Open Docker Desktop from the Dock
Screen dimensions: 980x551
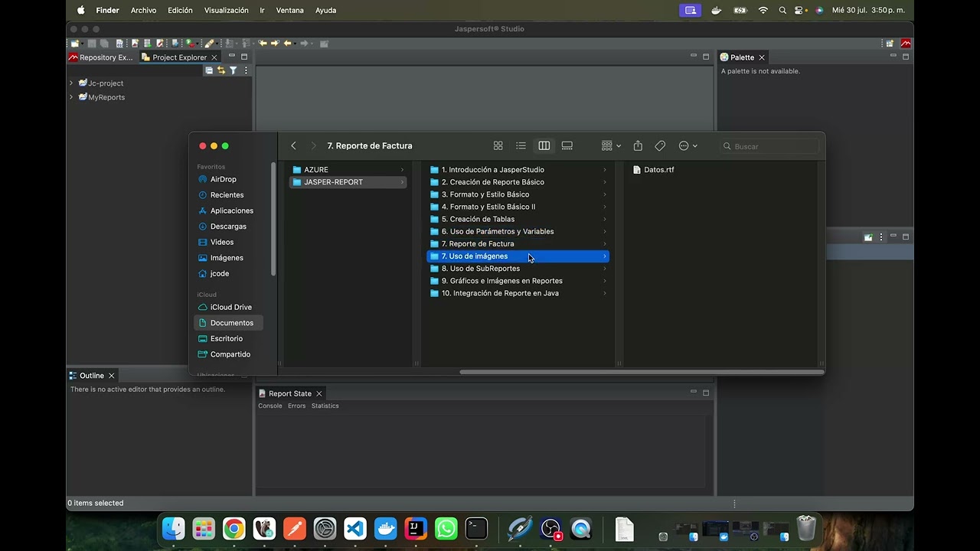pos(385,529)
